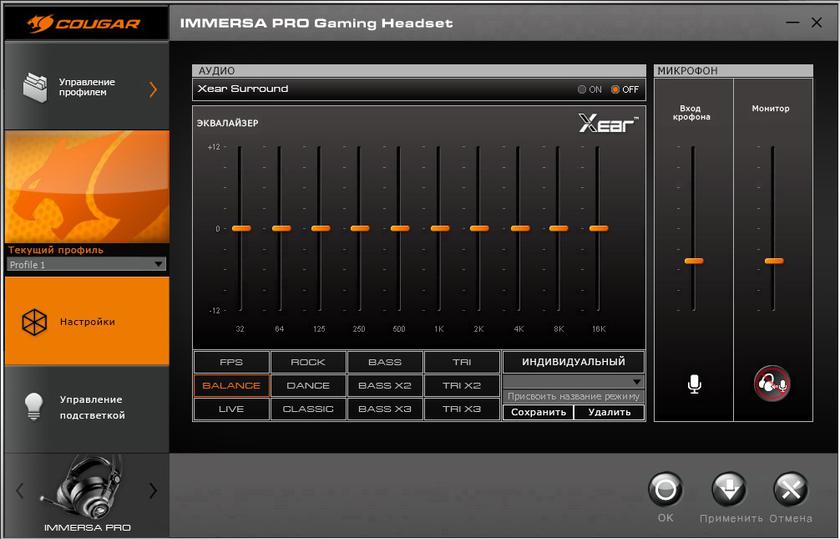The width and height of the screenshot is (840, 539).
Task: Click the microphone input mute icon
Action: [x=694, y=384]
